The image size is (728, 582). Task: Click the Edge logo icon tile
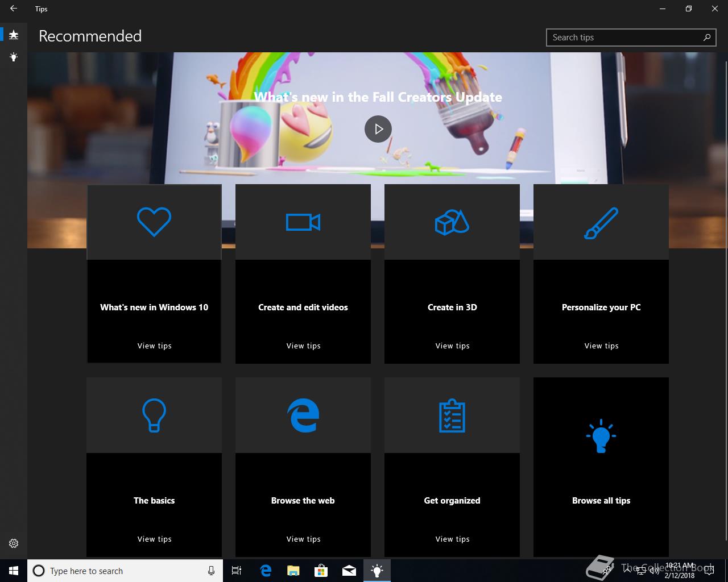point(303,415)
